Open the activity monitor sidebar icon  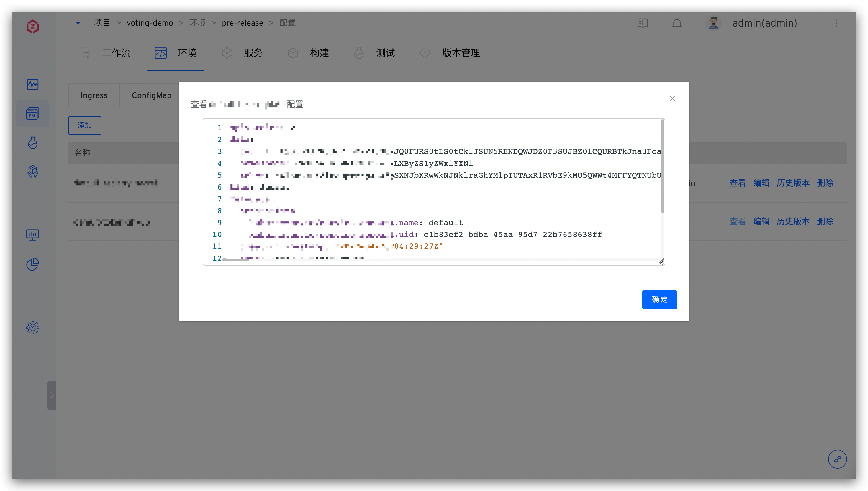(x=33, y=84)
